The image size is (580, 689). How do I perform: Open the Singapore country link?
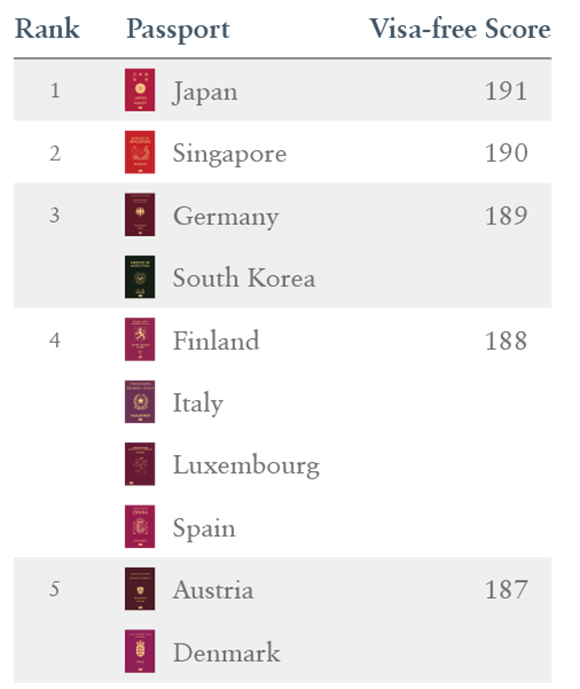pos(229,155)
